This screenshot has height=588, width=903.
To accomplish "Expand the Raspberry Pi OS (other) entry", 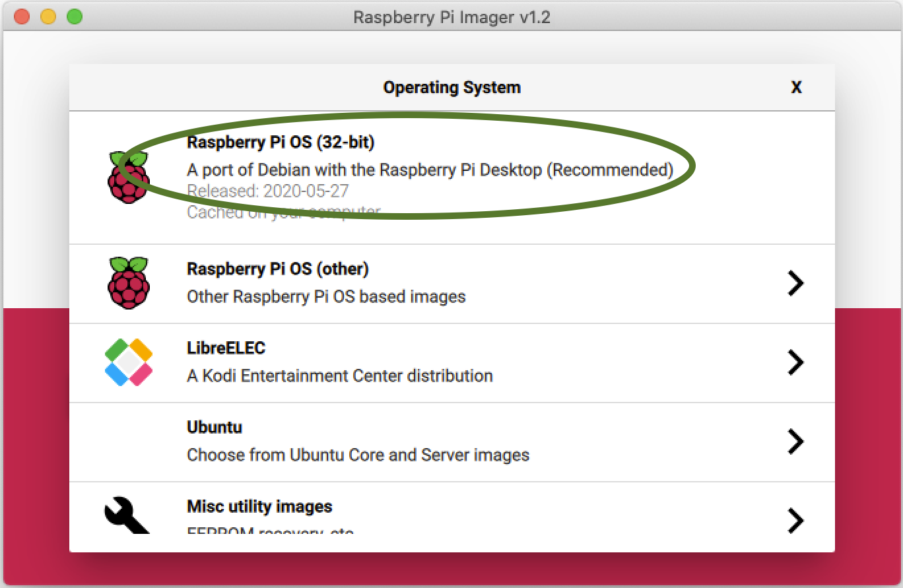I will [x=796, y=283].
